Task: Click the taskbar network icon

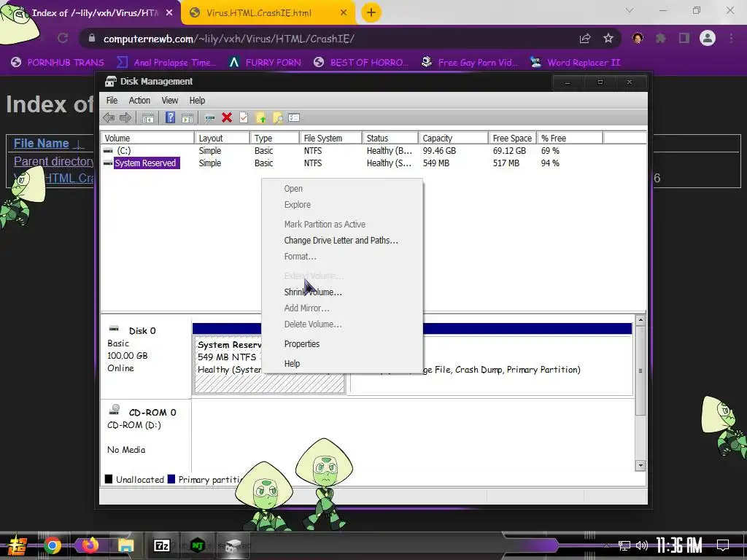Action: [624, 545]
